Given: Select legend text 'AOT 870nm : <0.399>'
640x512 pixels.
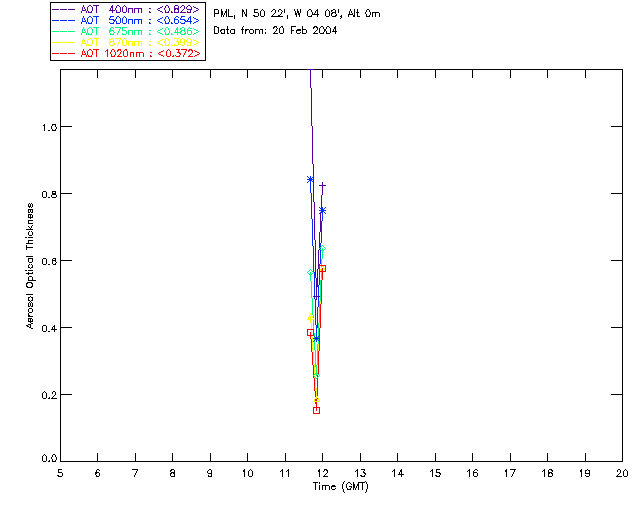Looking at the screenshot, I should click(140, 42).
